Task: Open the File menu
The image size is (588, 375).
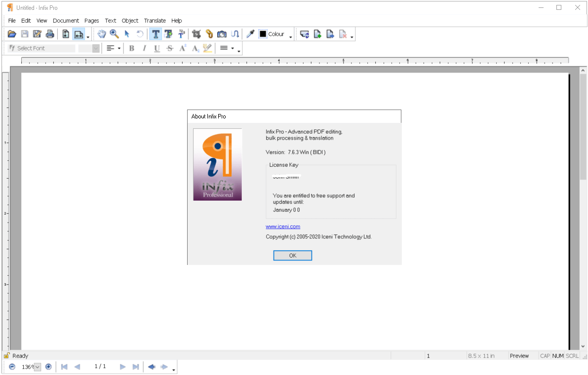Action: tap(12, 21)
